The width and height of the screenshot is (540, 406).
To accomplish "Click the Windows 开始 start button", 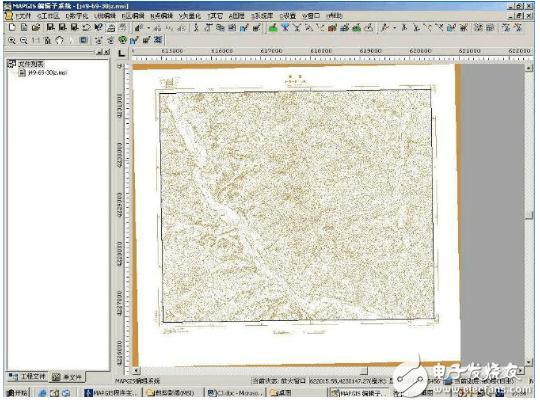I will pos(17,393).
